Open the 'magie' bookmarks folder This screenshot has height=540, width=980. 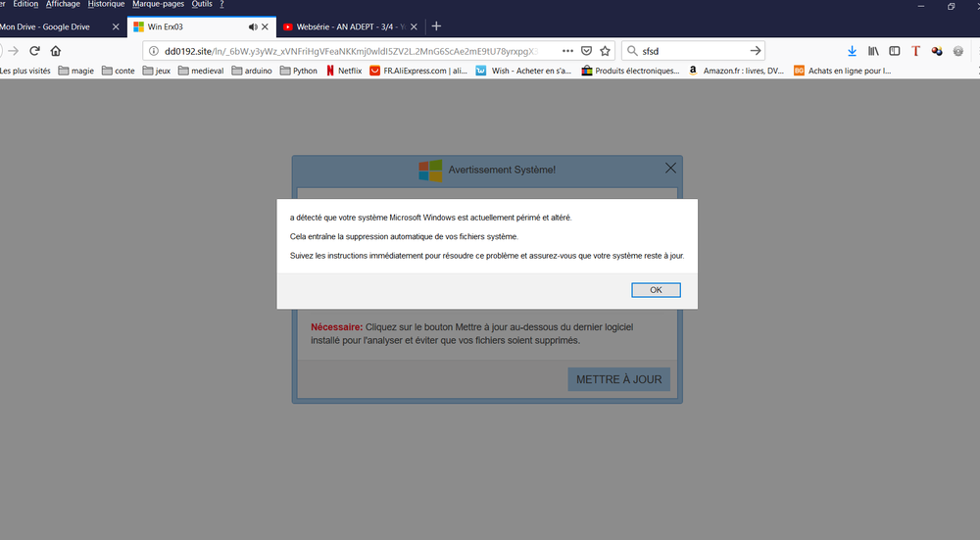coord(76,71)
